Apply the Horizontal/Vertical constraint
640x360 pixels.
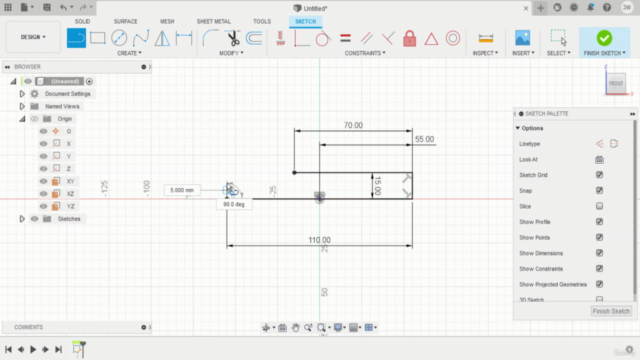tap(280, 38)
